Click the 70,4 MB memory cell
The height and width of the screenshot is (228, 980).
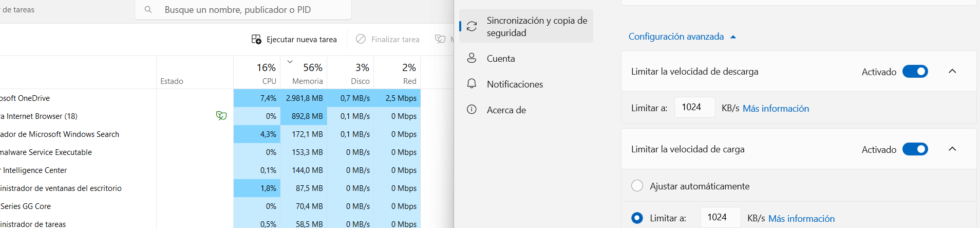point(304,206)
